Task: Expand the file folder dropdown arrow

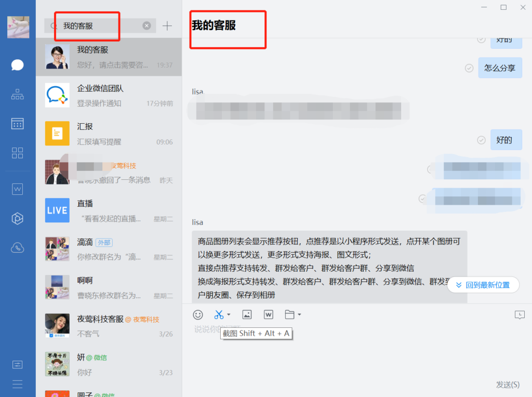Action: [x=299, y=314]
